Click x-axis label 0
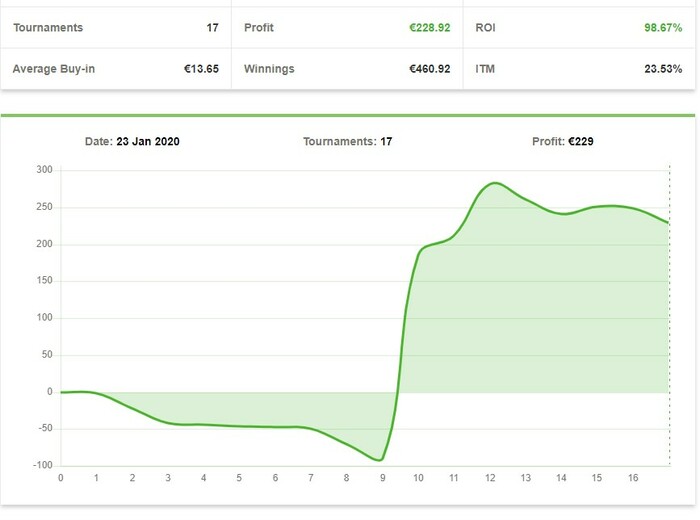Screen dimensions: 700x520 (x=61, y=478)
